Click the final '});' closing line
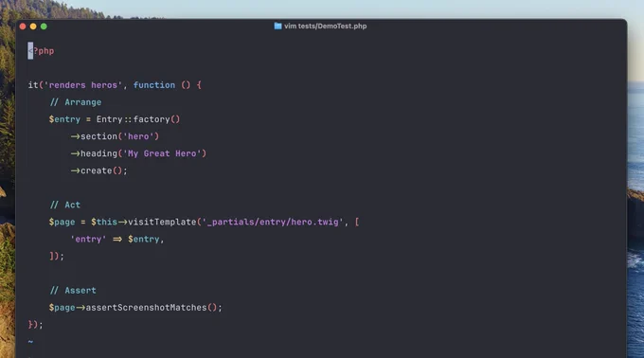The width and height of the screenshot is (644, 358). coord(35,325)
